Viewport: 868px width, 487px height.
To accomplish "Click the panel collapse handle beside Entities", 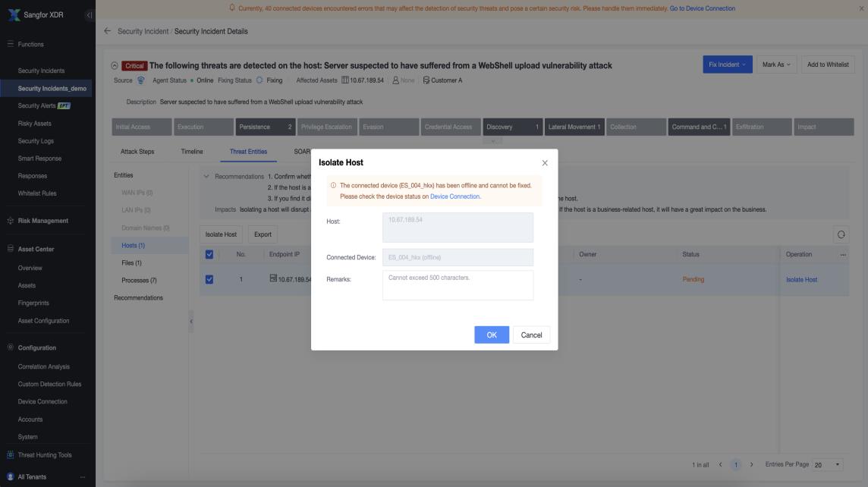I will (191, 321).
